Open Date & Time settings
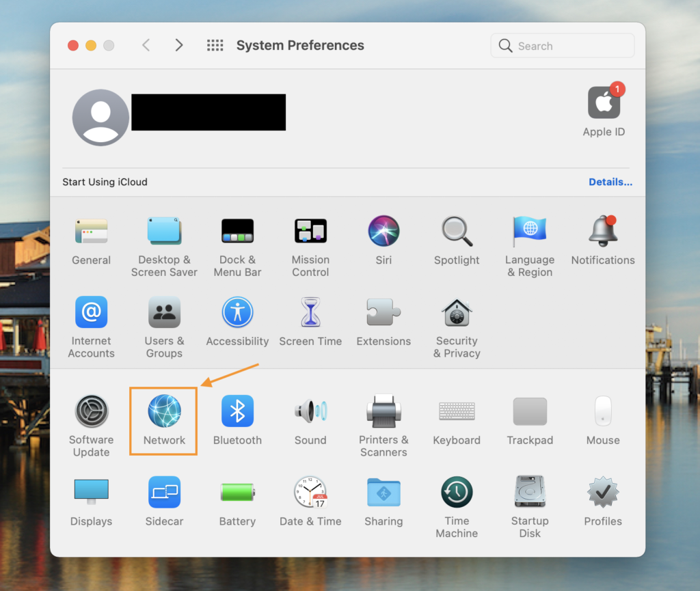Screen dimensions: 700x591 [310, 493]
